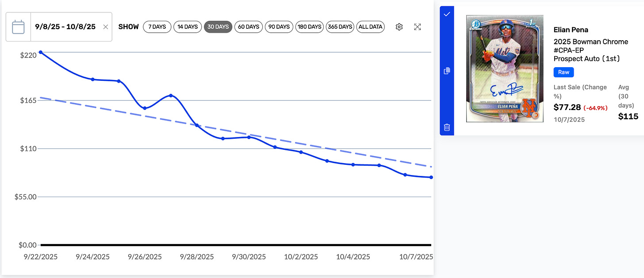
Task: Click the 9/22/2025 axis label
Action: click(x=41, y=257)
